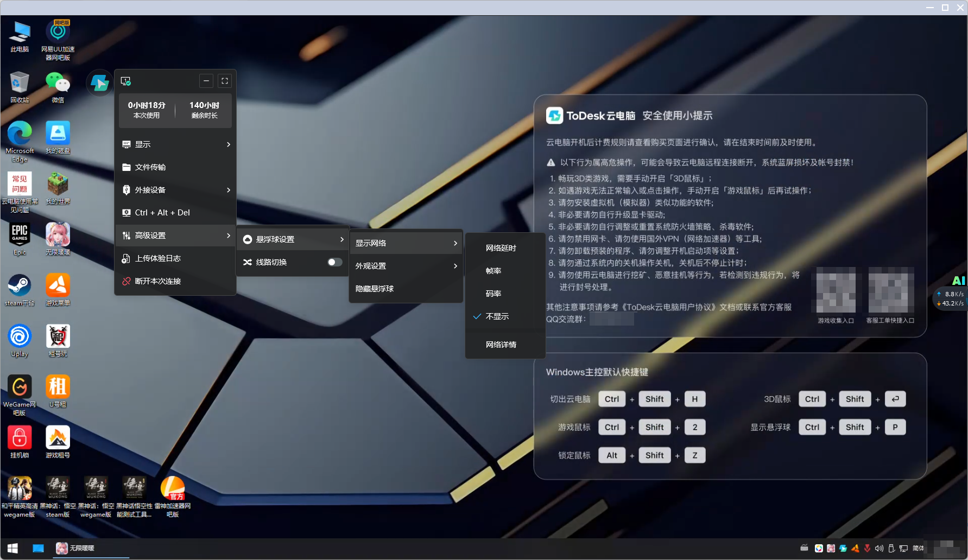Choose 隐藏悬浮球 menu item
Screen dimensions: 968x560
pyautogui.click(x=406, y=289)
